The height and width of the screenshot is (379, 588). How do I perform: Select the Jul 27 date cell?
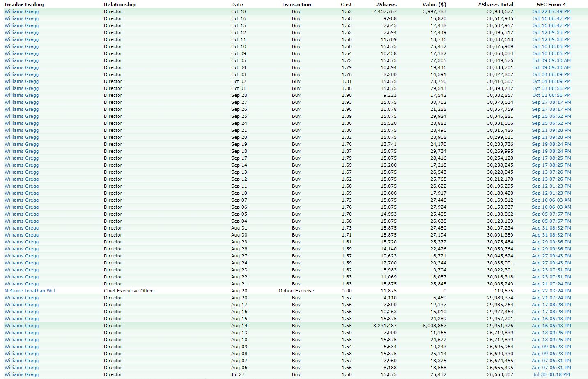pyautogui.click(x=238, y=374)
